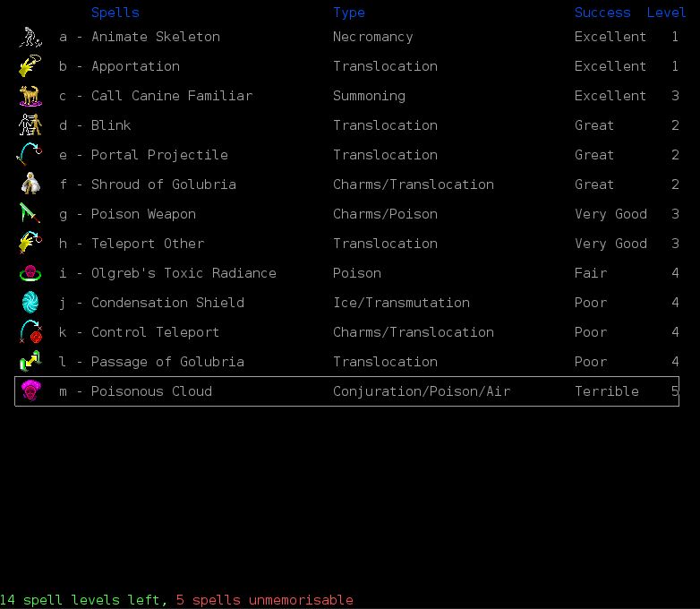
Task: Click the Condensation Shield spiral icon
Action: [30, 303]
